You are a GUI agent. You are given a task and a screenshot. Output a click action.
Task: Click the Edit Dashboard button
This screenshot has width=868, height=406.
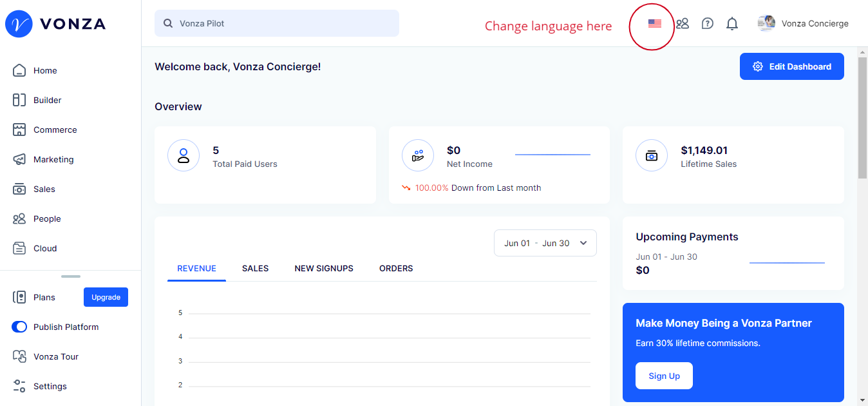792,66
